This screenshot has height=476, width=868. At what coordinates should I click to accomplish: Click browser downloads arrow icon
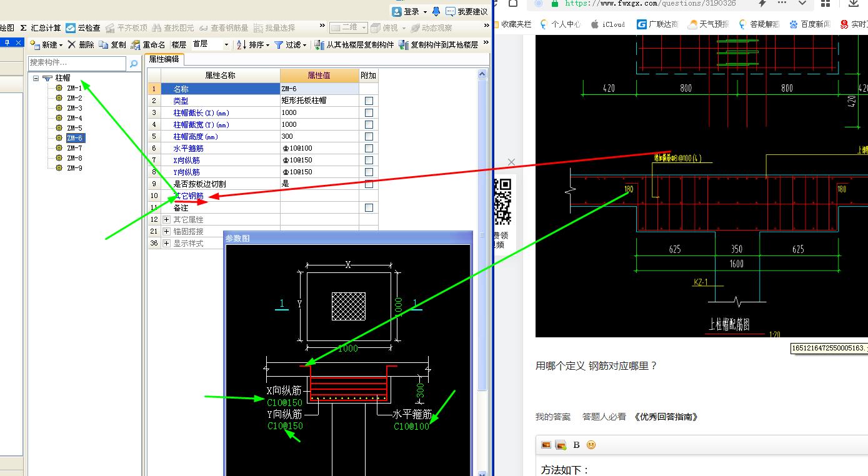pos(854,3)
